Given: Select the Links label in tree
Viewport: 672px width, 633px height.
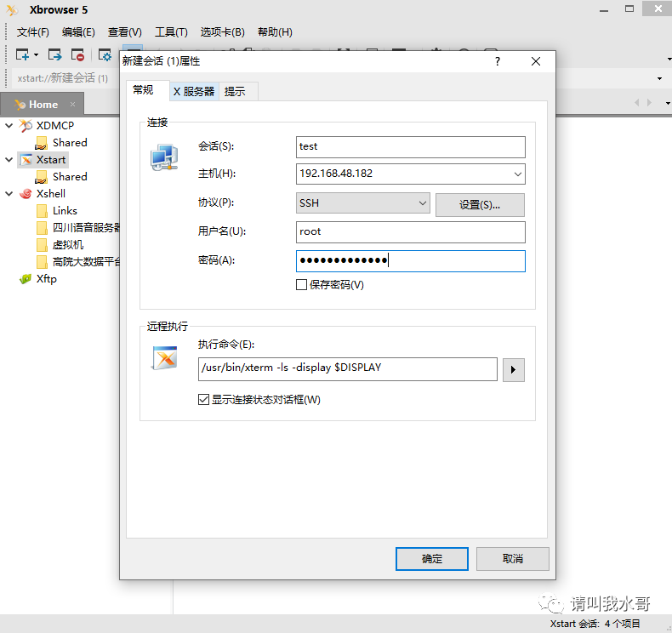Looking at the screenshot, I should [65, 211].
